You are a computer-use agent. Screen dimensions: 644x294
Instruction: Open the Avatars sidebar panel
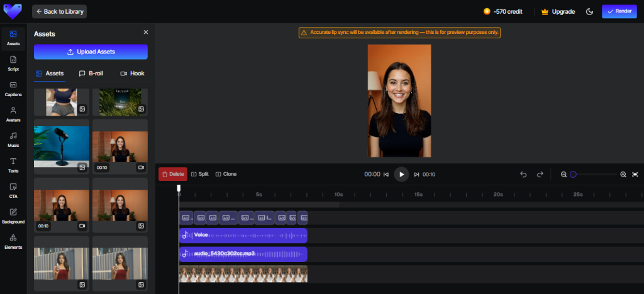coord(13,114)
